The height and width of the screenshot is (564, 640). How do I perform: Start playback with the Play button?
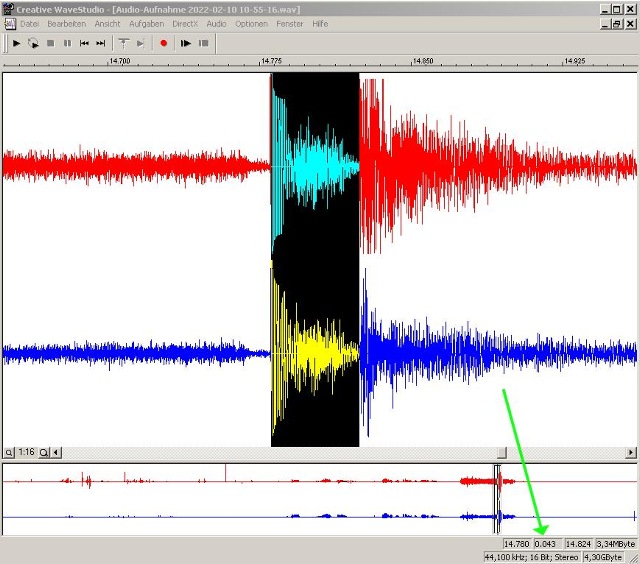(x=16, y=43)
